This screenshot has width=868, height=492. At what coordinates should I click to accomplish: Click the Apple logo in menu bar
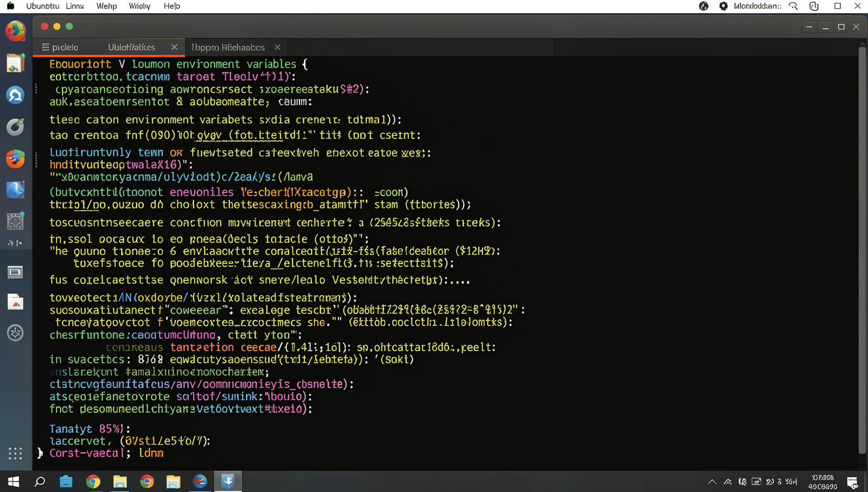pyautogui.click(x=10, y=6)
